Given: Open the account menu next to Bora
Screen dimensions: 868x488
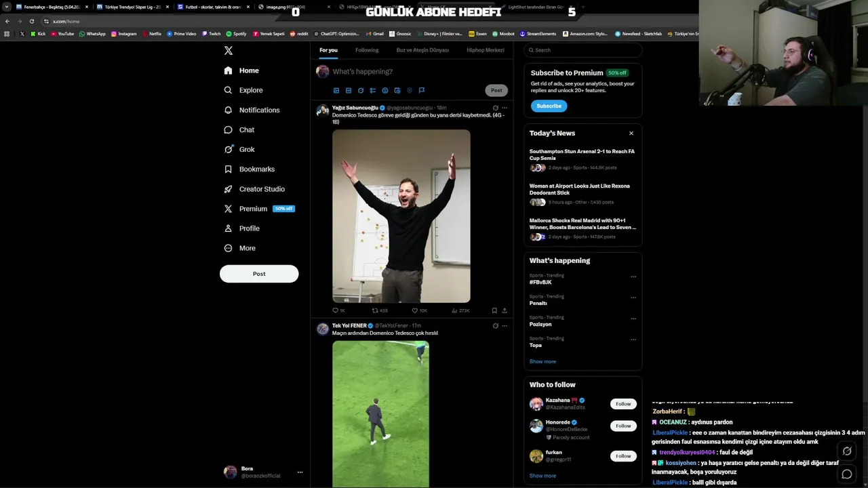Looking at the screenshot, I should click(300, 472).
